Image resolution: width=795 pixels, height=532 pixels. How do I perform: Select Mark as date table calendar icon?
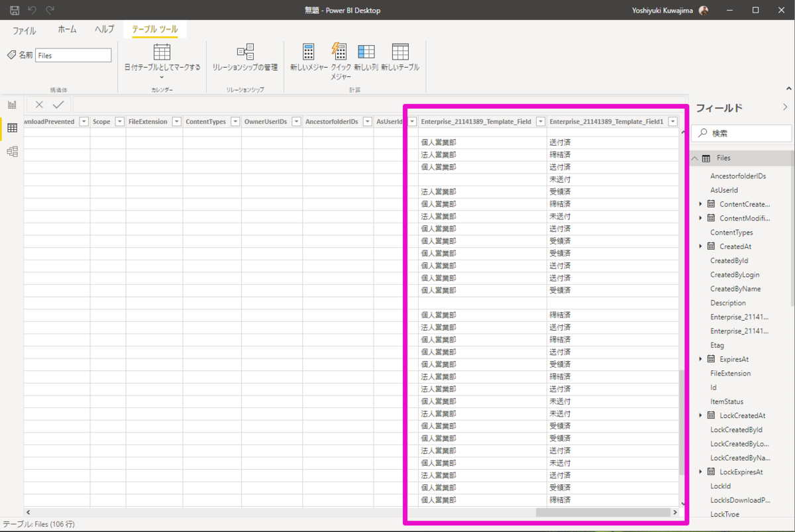[162, 52]
